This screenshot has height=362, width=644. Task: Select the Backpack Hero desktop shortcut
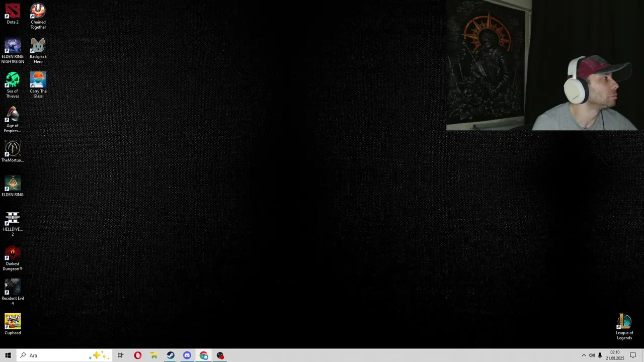(38, 51)
